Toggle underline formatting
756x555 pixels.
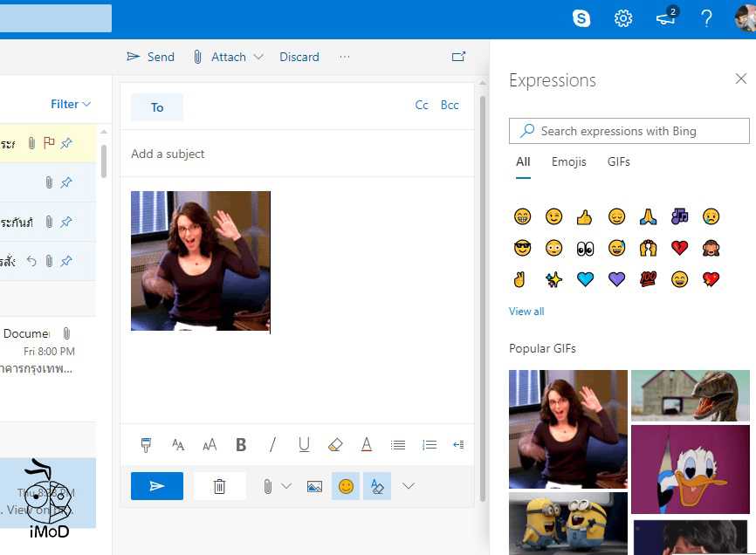pyautogui.click(x=304, y=444)
